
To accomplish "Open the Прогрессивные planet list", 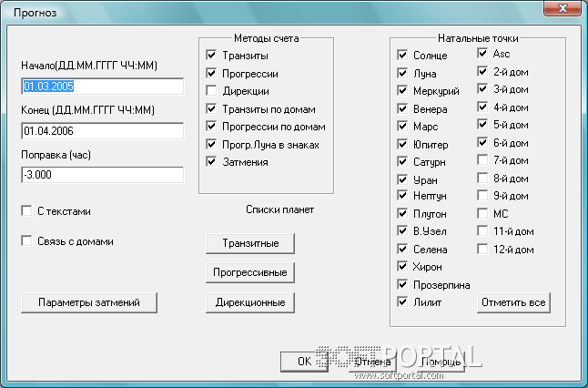I will click(x=249, y=272).
